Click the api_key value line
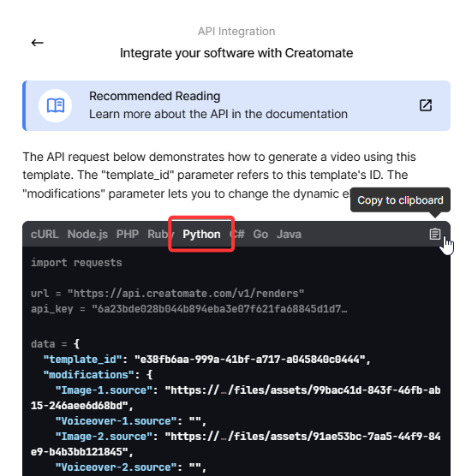472x476 pixels. 189,309
